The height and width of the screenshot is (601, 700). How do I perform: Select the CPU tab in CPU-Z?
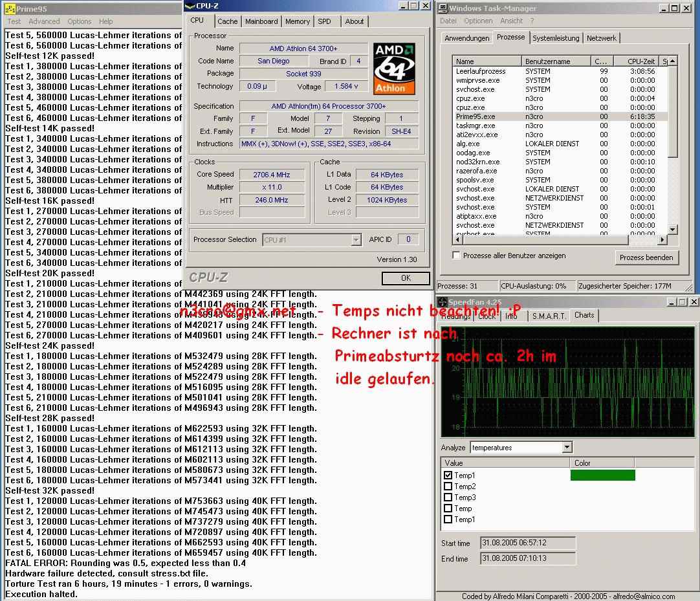197,21
